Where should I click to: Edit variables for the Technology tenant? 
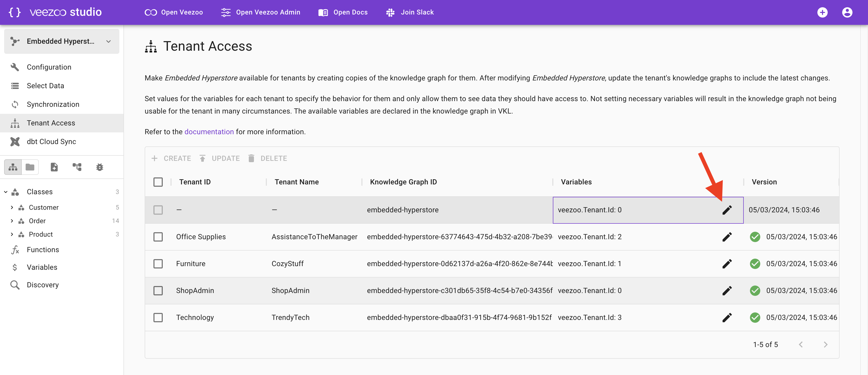727,317
